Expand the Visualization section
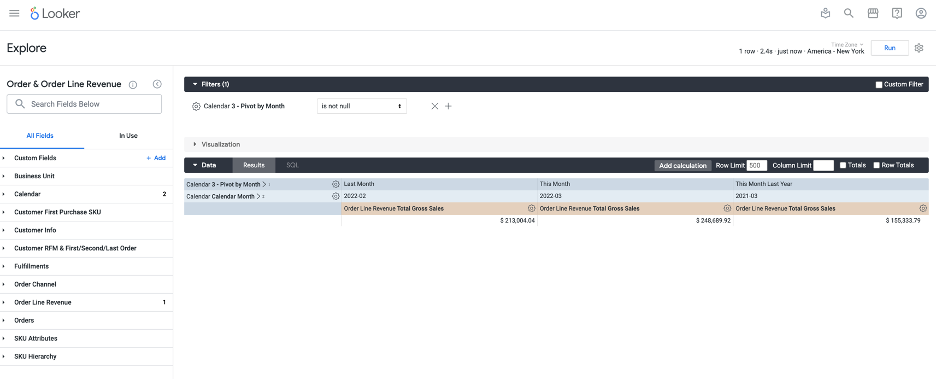Image resolution: width=936 pixels, height=380 pixels. click(195, 144)
